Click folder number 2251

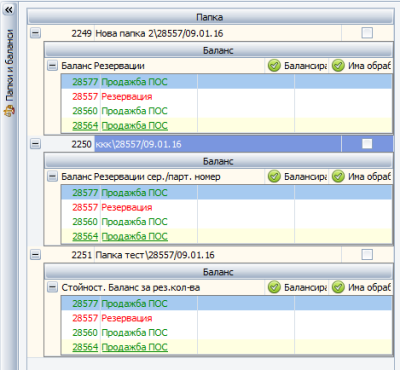point(81,255)
